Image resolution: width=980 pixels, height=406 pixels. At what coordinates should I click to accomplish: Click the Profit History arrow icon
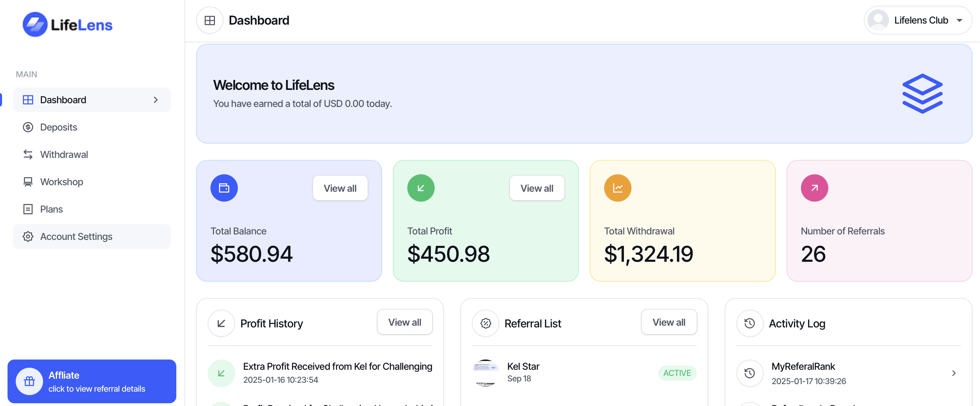click(x=221, y=323)
